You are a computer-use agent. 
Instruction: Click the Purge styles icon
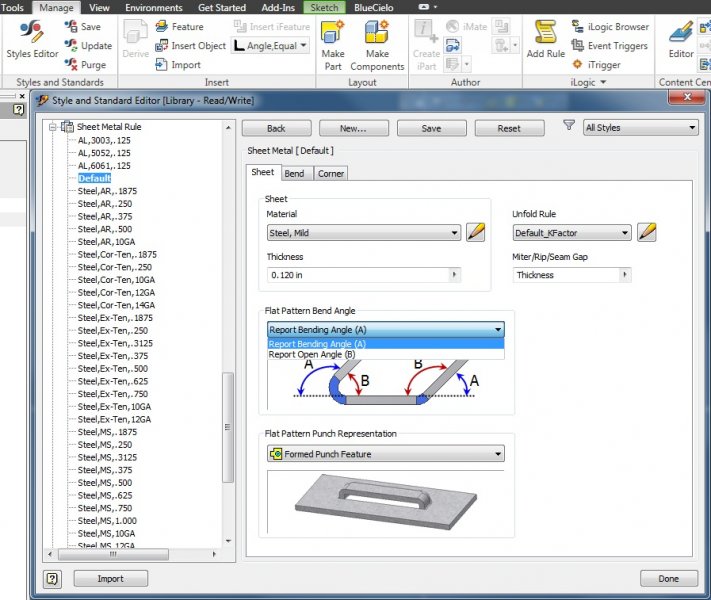pos(70,64)
